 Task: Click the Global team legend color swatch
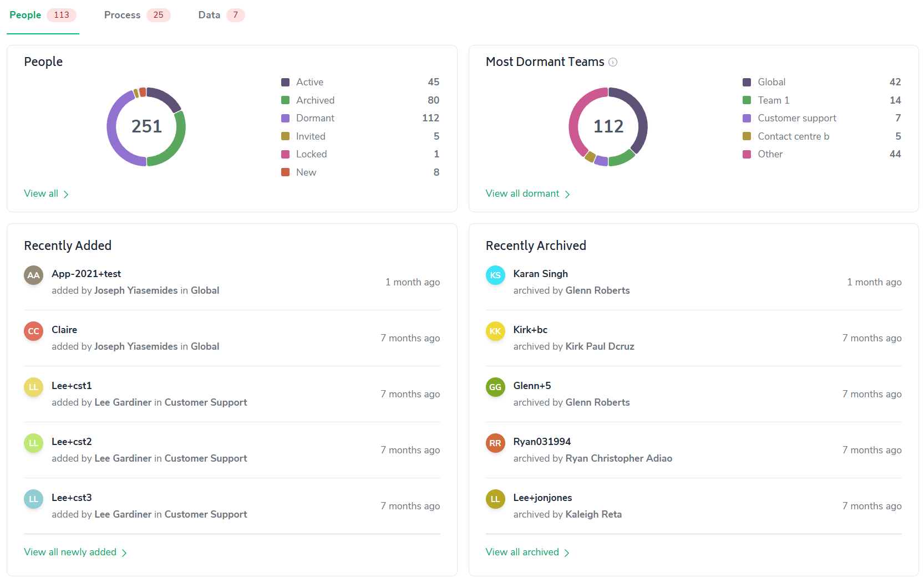[x=747, y=82]
